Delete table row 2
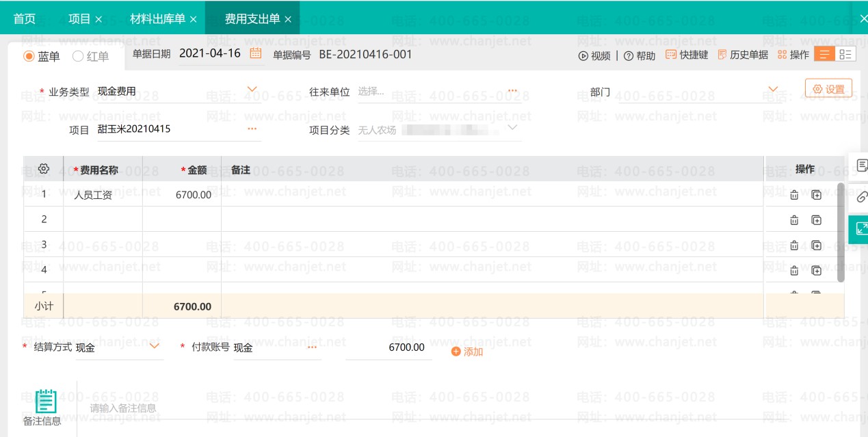Image resolution: width=868 pixels, height=437 pixels. point(794,220)
